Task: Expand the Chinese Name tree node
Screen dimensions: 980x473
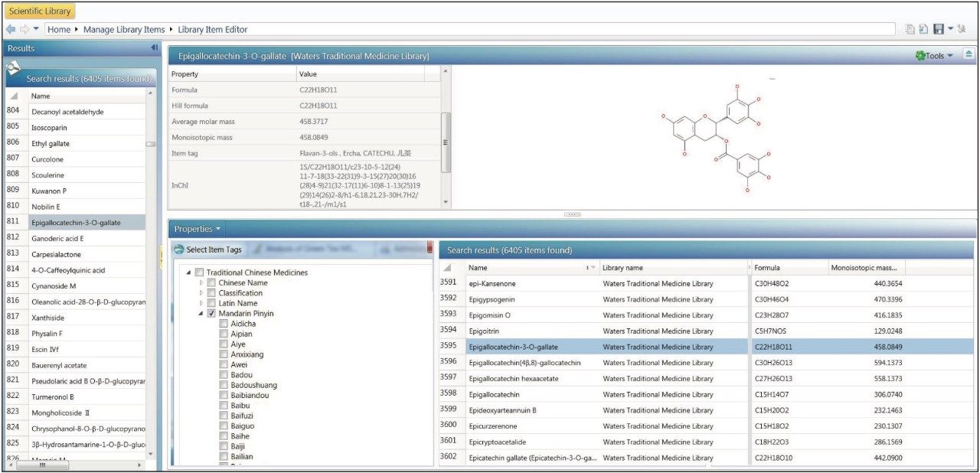Action: tap(201, 283)
